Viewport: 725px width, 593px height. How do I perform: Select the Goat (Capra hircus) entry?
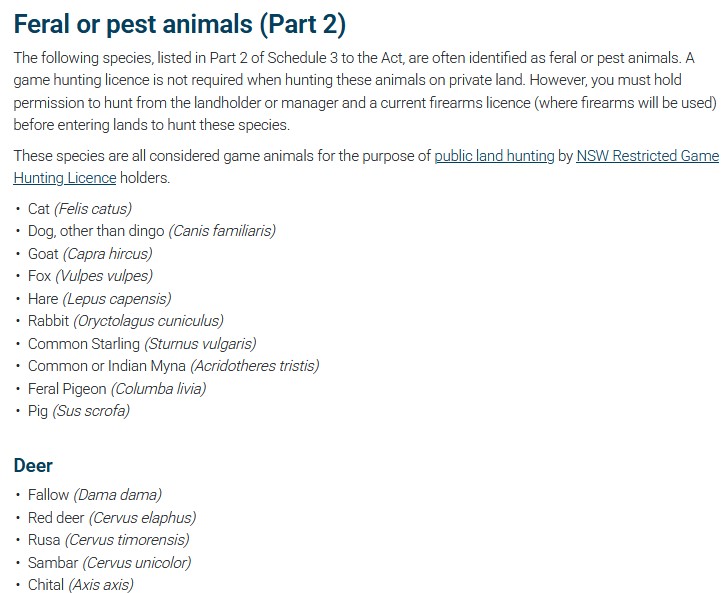pos(89,254)
